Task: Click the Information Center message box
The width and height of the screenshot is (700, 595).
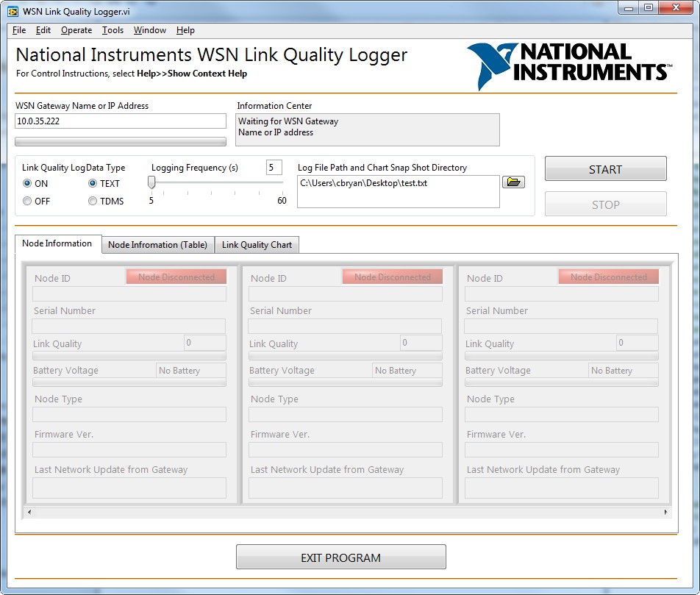Action: 368,129
